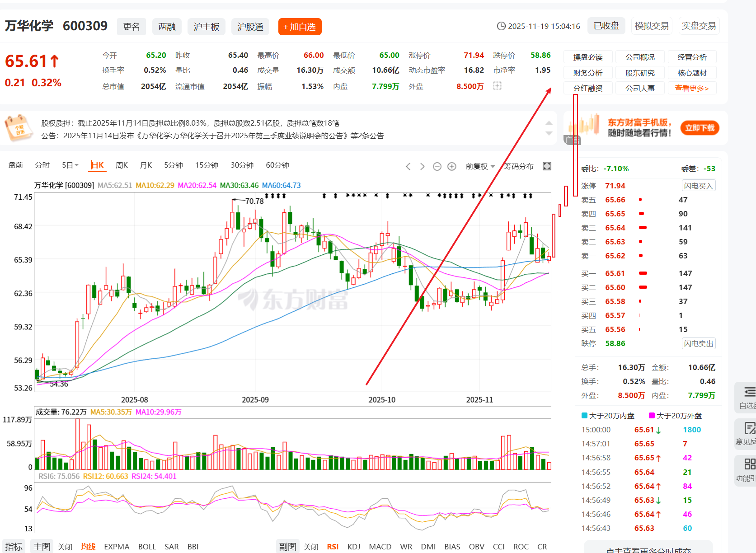
Task: Select EXPMA main indicator
Action: [117, 547]
